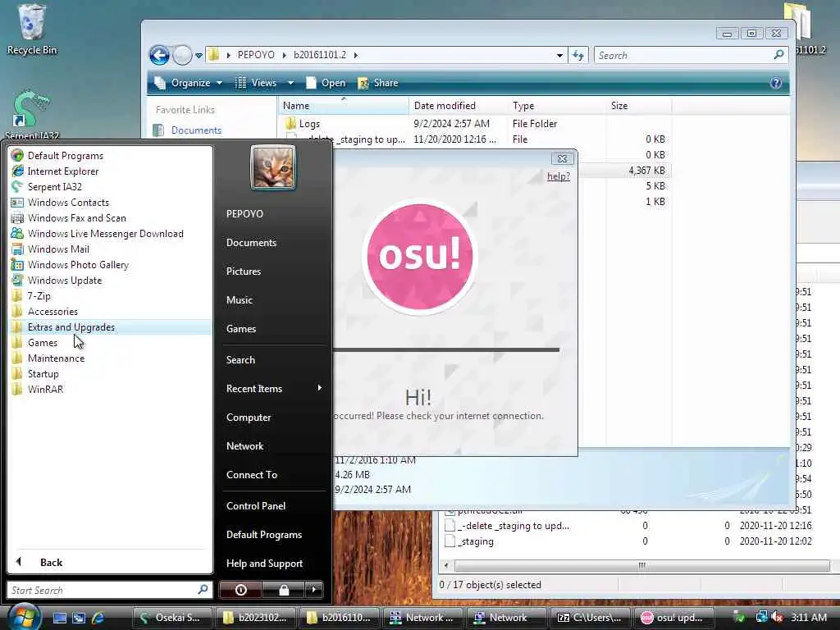Launch Windows Mail
The height and width of the screenshot is (630, 840).
point(58,249)
